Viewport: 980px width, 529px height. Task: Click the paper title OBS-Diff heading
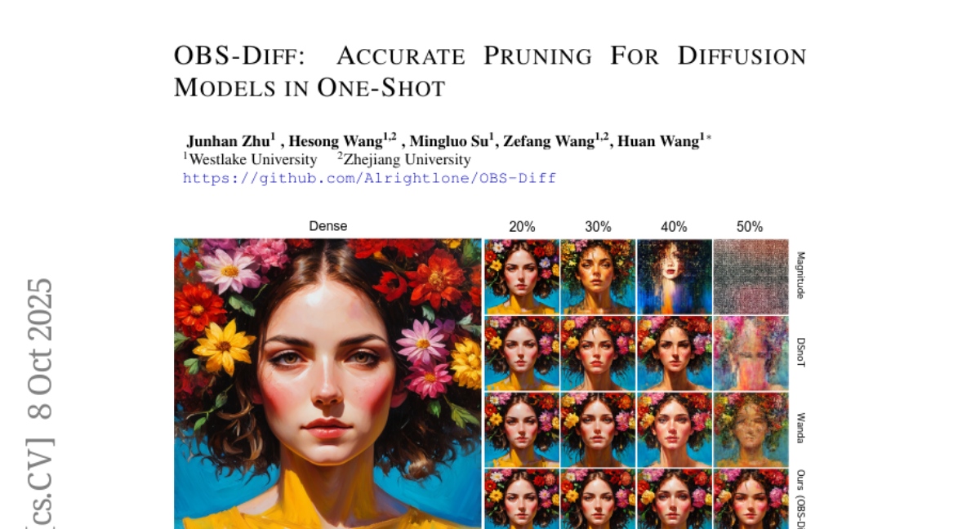pyautogui.click(x=490, y=71)
